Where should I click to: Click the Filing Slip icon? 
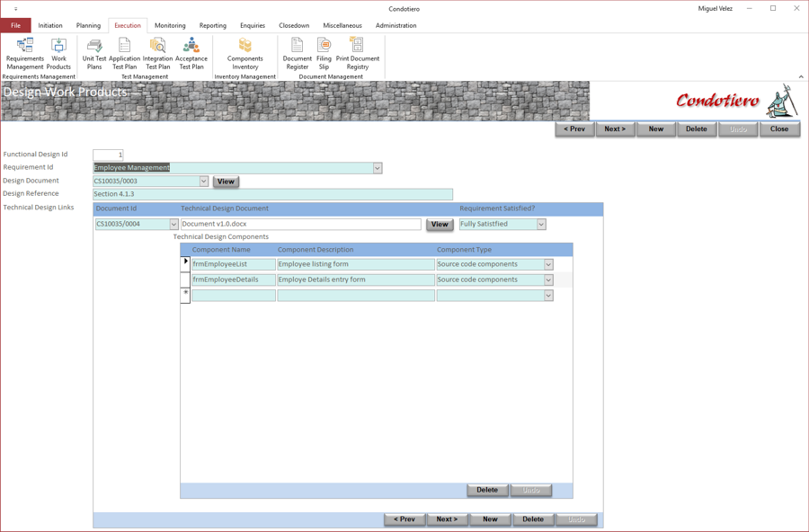pos(324,54)
